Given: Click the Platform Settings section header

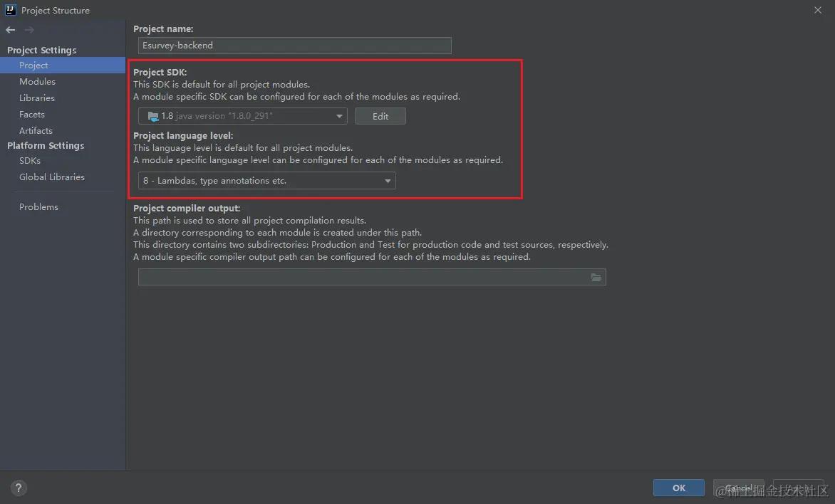Looking at the screenshot, I should (x=46, y=145).
